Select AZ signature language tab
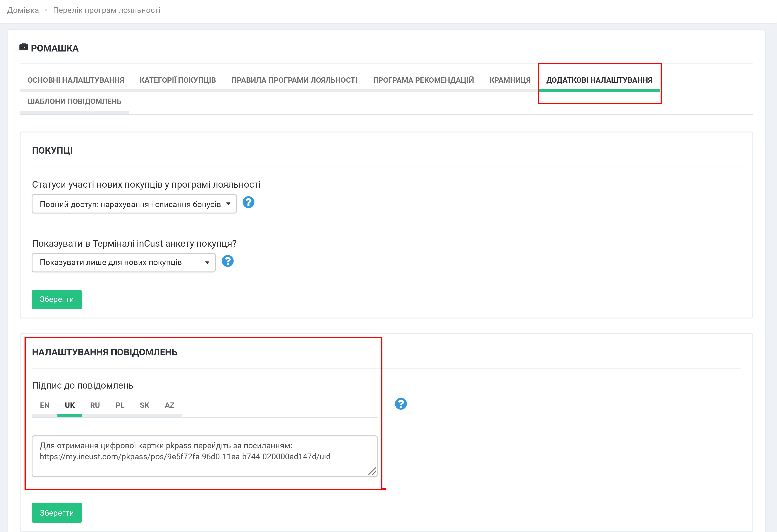 (x=169, y=405)
